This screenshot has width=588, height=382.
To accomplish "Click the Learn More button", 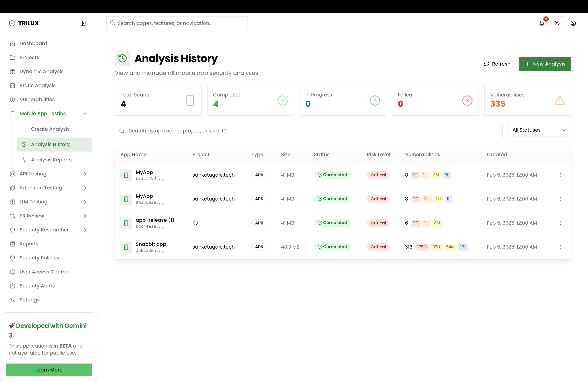I will (x=49, y=370).
